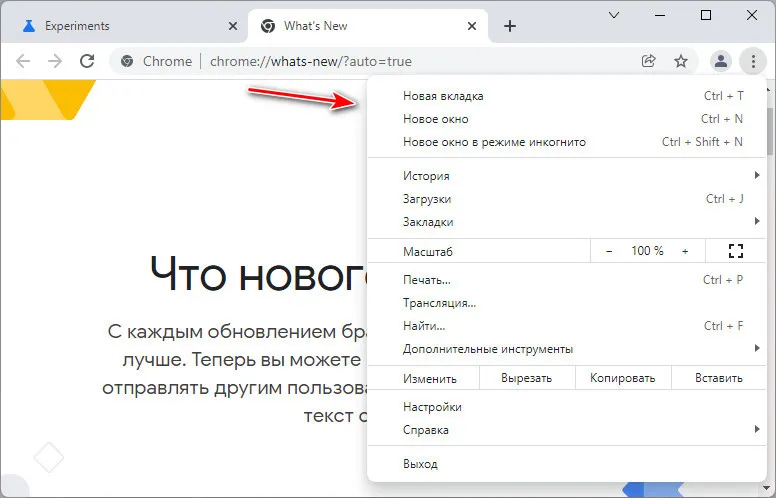This screenshot has height=498, width=776.
Task: Bookmark this page with star icon
Action: click(x=681, y=61)
